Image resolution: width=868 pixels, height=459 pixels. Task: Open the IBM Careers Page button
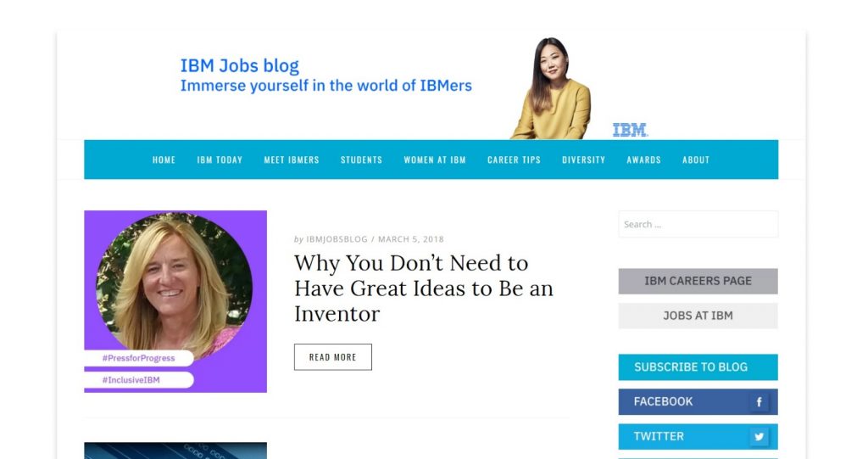tap(698, 281)
